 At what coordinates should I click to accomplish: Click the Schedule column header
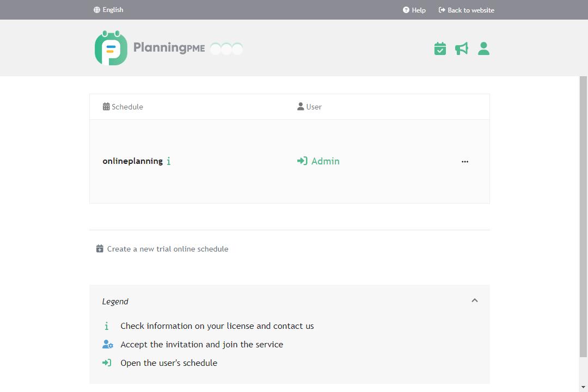pyautogui.click(x=122, y=107)
